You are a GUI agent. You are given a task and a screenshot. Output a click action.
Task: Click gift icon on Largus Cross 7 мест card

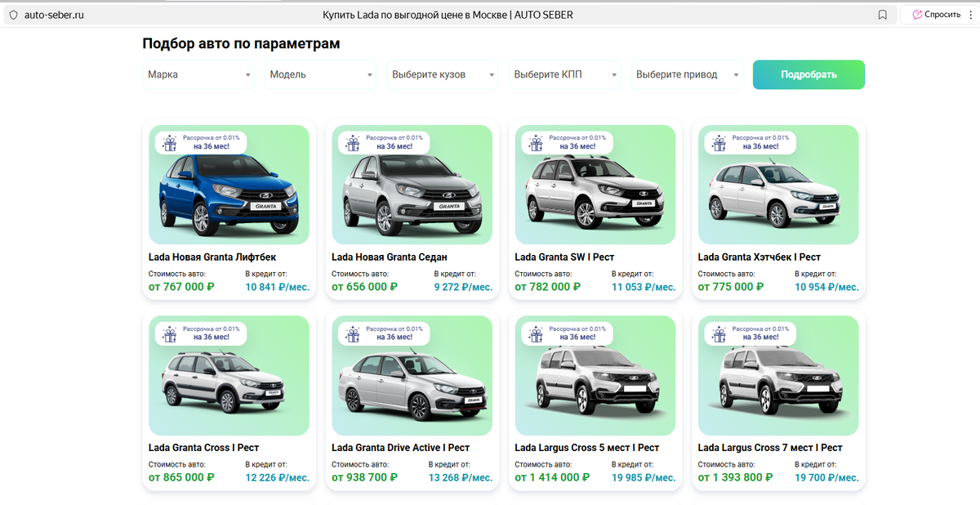tap(719, 334)
